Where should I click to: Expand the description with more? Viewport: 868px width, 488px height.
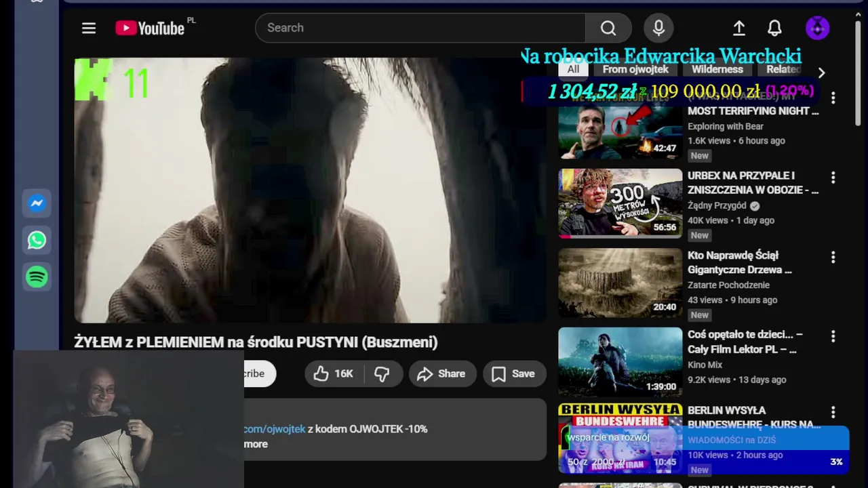point(256,444)
